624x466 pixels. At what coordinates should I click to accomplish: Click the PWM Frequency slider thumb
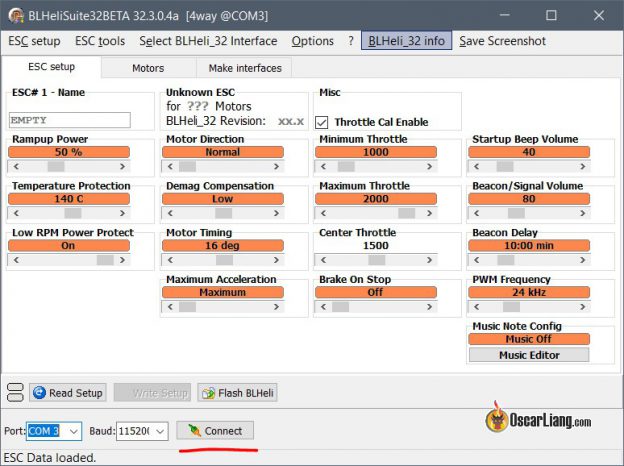(511, 307)
